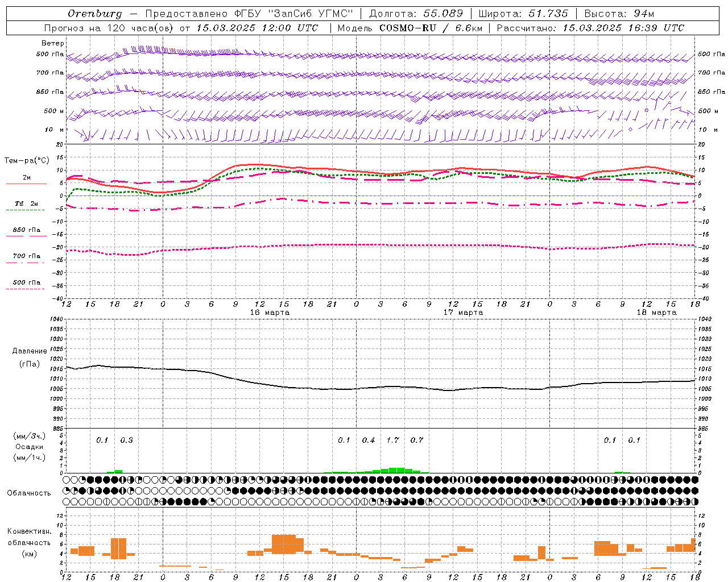This screenshot has height=582, width=728.
Task: Click the '(мм/1ч.)' hourly precipitation unit
Action: [x=30, y=458]
